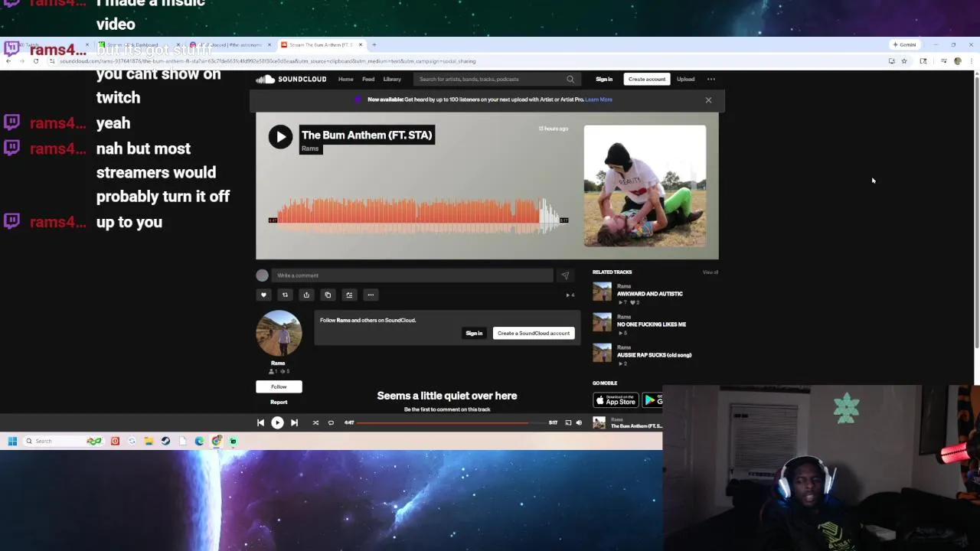The width and height of the screenshot is (980, 551).
Task: Click Download on the App Store badge
Action: click(616, 400)
